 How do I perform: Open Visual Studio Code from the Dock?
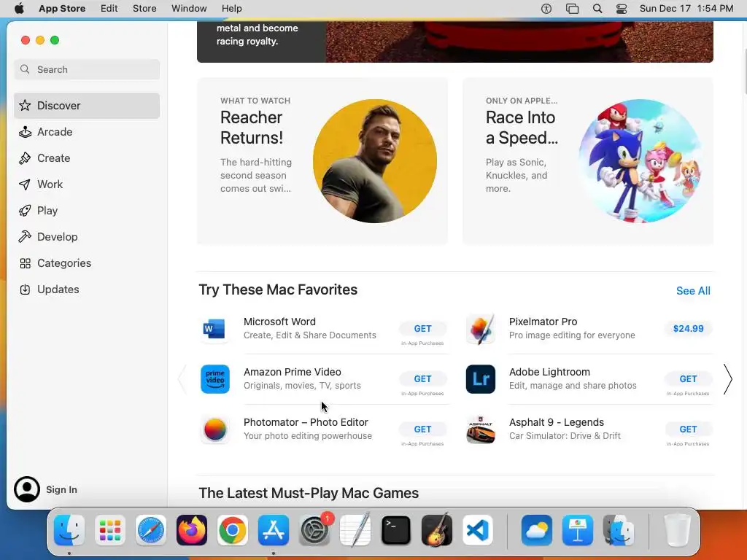pyautogui.click(x=478, y=530)
